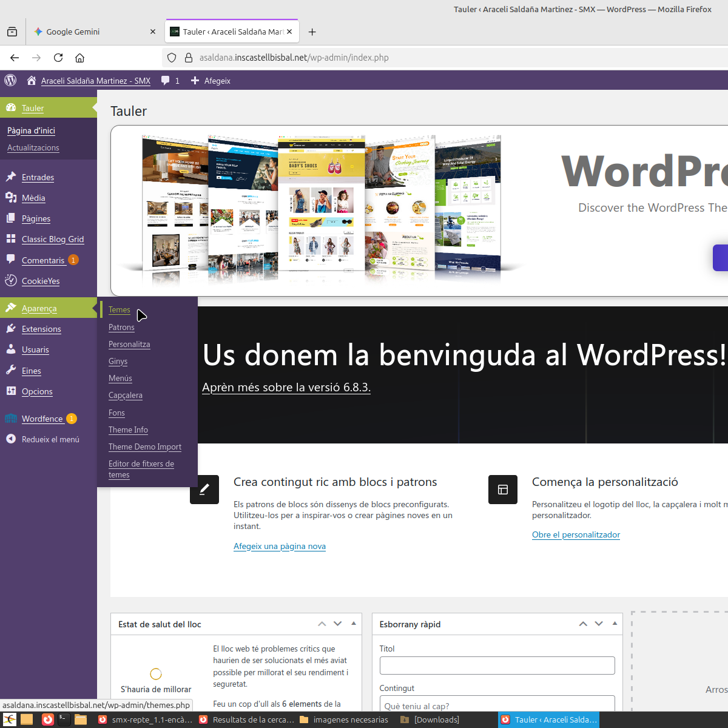Image resolution: width=728 pixels, height=728 pixels.
Task: Collapse sidebar with Redueix el menú
Action: [x=50, y=439]
